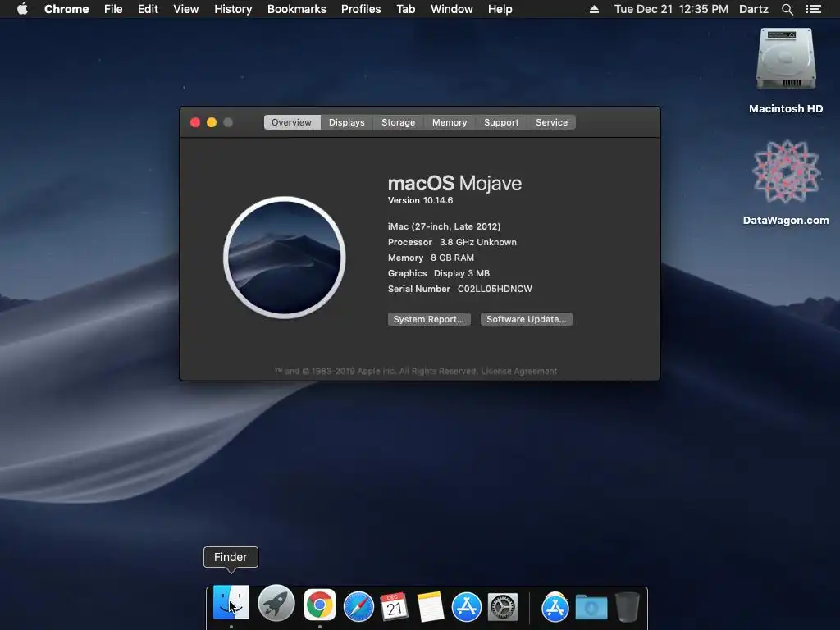The width and height of the screenshot is (840, 630).
Task: Open the Bookmarks menu
Action: pyautogui.click(x=297, y=9)
